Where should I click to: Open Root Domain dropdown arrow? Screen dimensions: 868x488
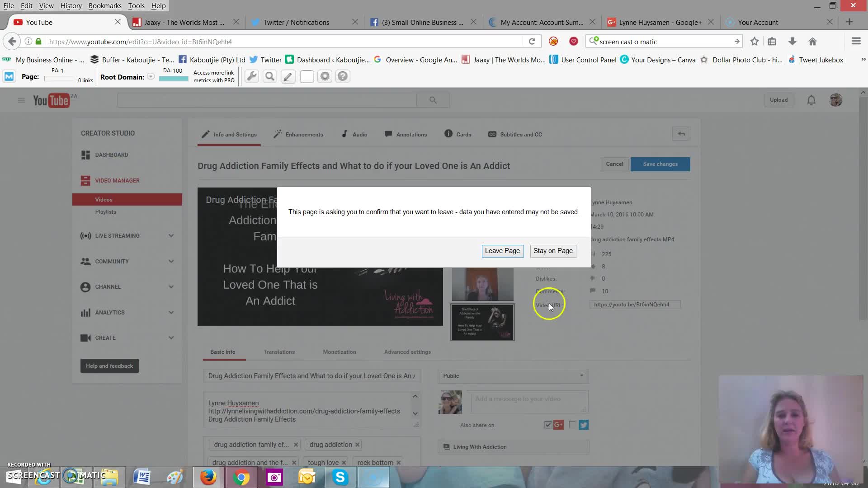[x=151, y=76]
